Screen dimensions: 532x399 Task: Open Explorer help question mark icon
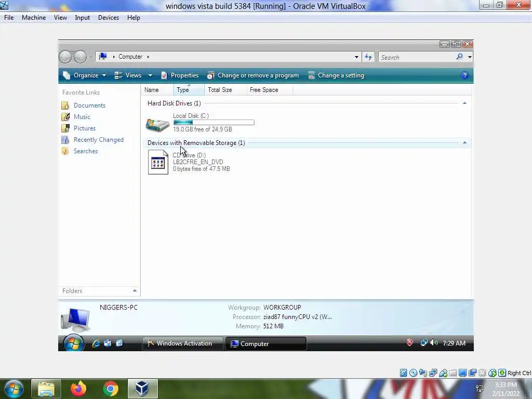click(464, 75)
